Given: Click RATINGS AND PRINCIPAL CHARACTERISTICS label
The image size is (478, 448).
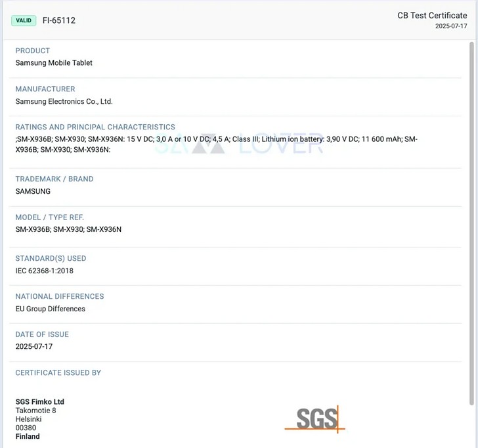Looking at the screenshot, I should 95,127.
